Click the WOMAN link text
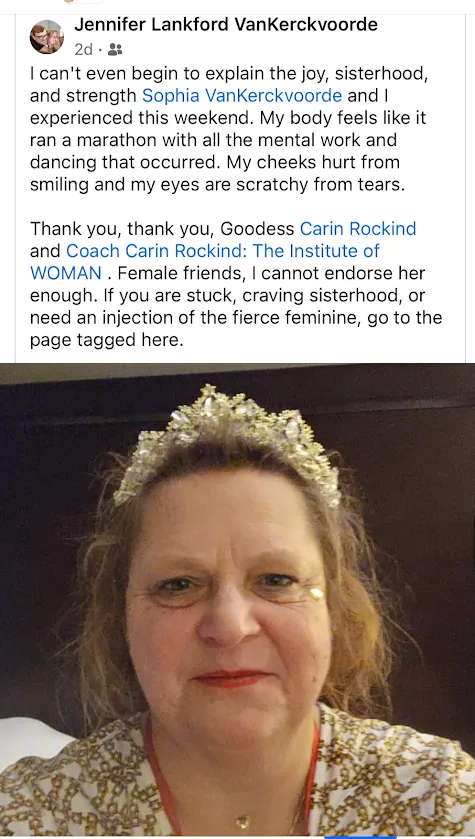The height and width of the screenshot is (839, 475). click(66, 273)
